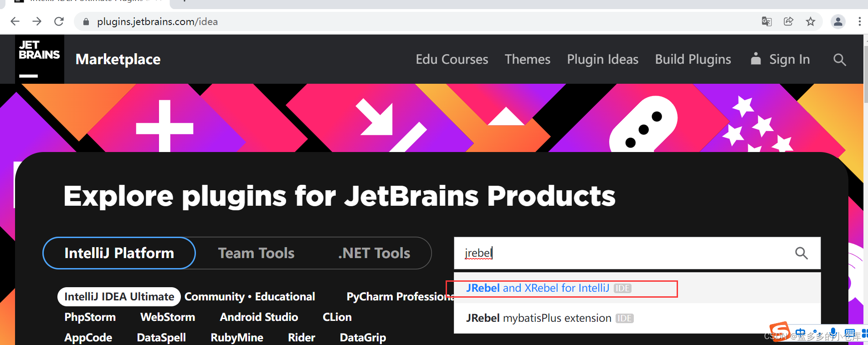This screenshot has width=868, height=345.
Task: Open the Themes menu item
Action: (x=527, y=59)
